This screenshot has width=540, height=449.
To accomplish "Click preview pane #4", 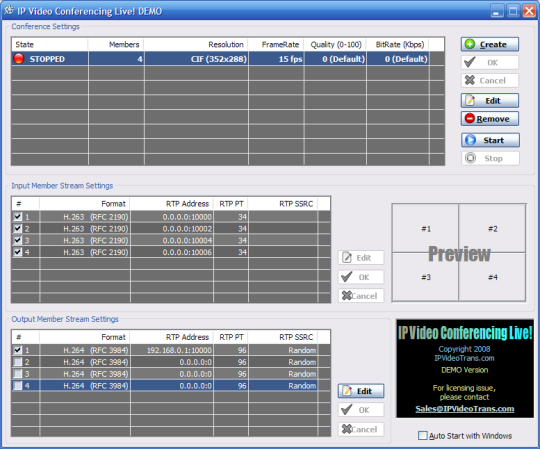I will pos(492,277).
